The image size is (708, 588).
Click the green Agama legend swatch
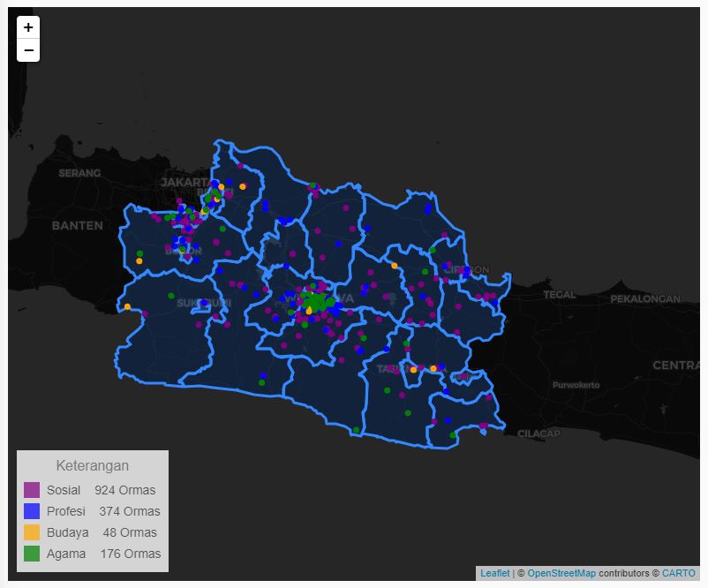32,554
